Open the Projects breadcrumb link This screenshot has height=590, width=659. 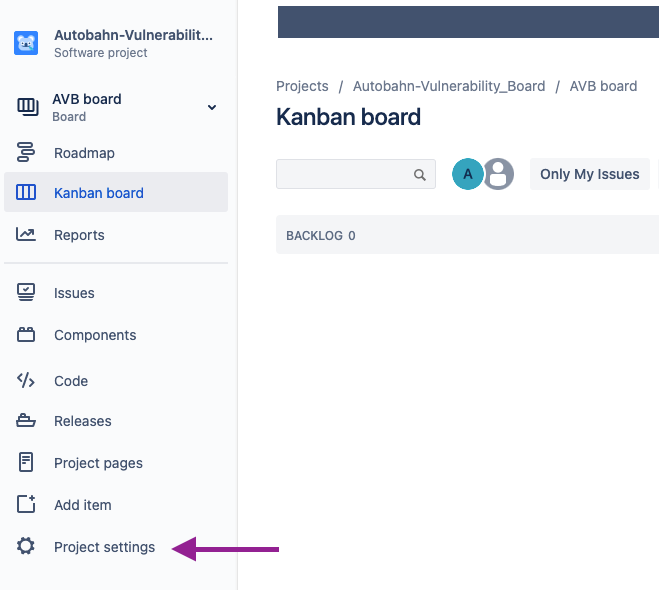click(x=302, y=86)
